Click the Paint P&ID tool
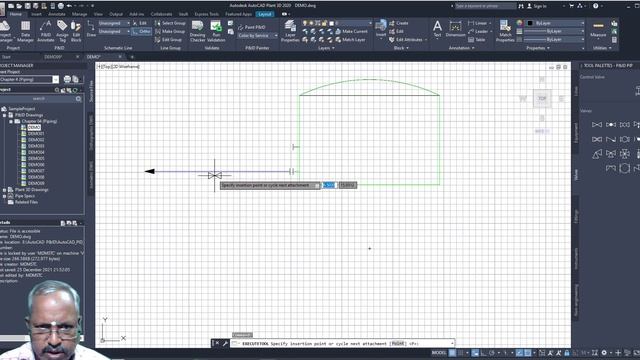 click(251, 27)
